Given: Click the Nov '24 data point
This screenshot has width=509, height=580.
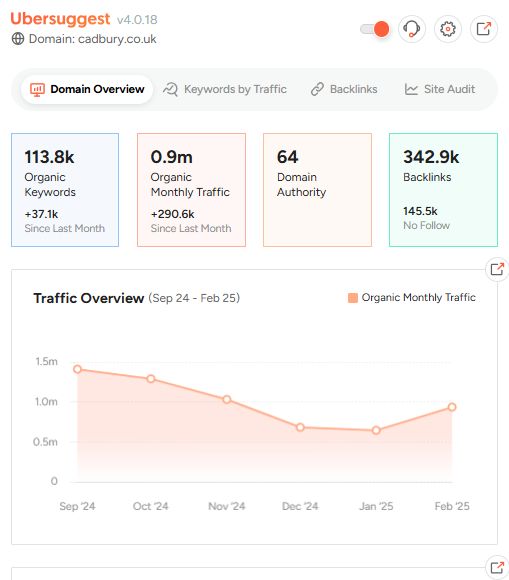Looking at the screenshot, I should point(227,399).
